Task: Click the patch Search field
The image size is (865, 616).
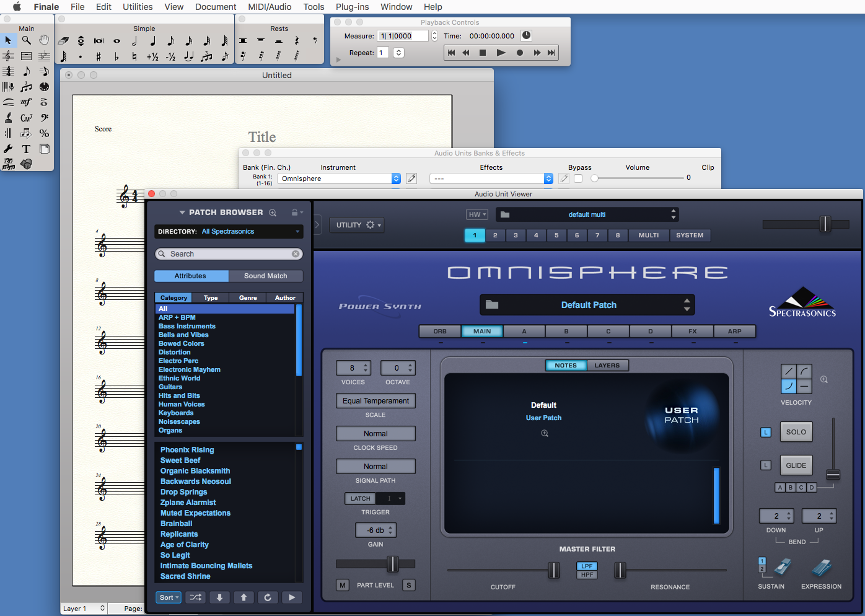Action: 229,254
